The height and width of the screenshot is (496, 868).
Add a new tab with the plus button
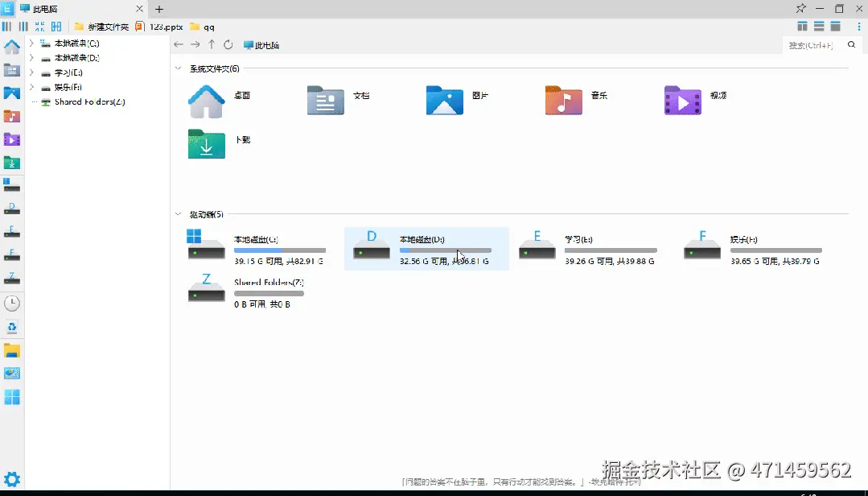click(159, 9)
